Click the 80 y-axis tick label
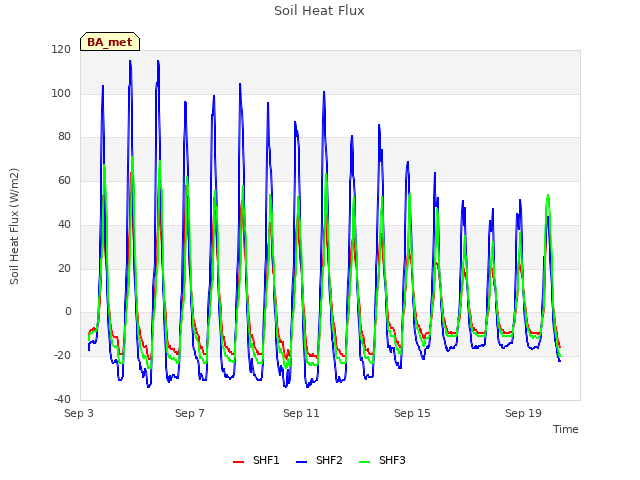This screenshot has width=640, height=480. (x=64, y=137)
